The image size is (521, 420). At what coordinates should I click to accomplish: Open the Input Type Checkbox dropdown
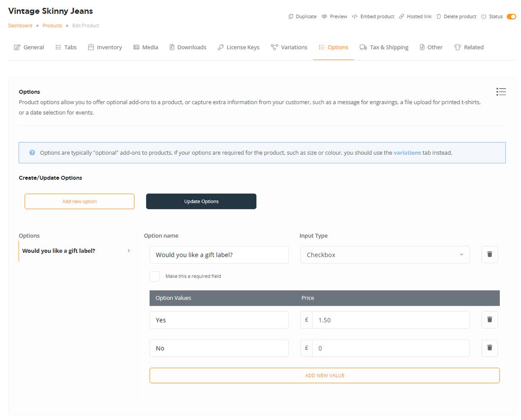(x=385, y=255)
